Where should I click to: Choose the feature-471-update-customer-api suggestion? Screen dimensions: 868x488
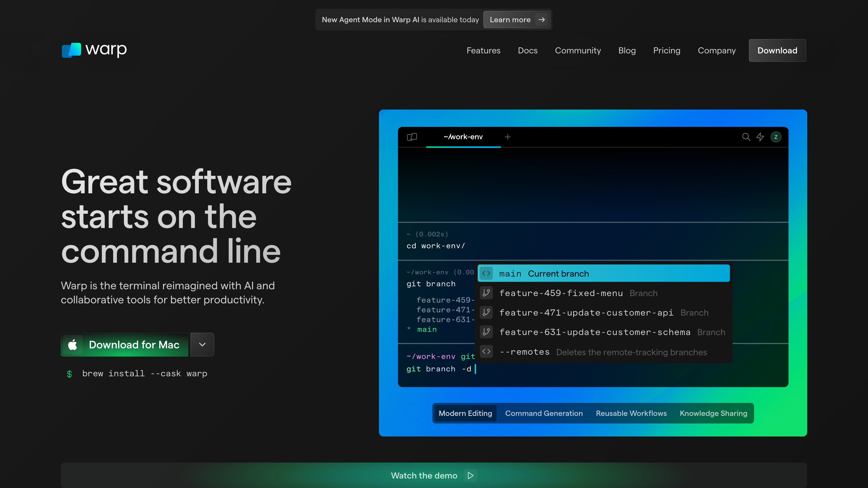(x=604, y=312)
